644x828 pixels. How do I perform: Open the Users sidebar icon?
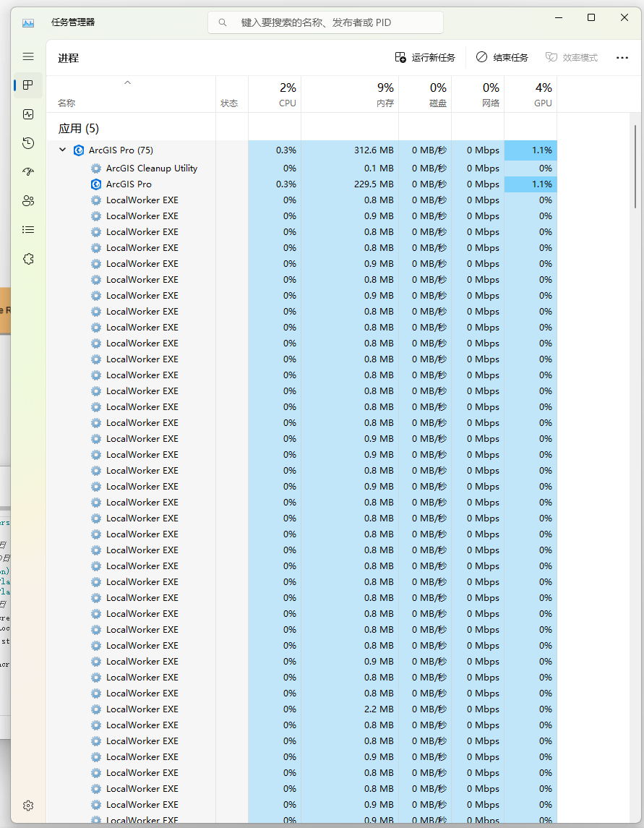coord(28,200)
